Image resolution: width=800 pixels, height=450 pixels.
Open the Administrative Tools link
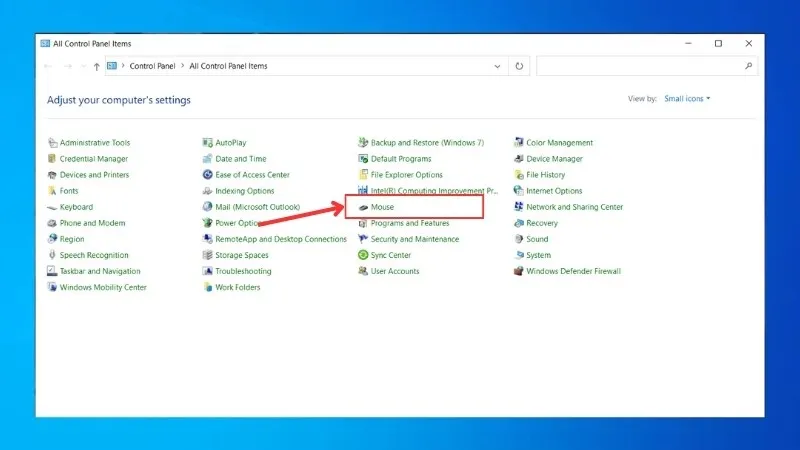click(x=94, y=143)
